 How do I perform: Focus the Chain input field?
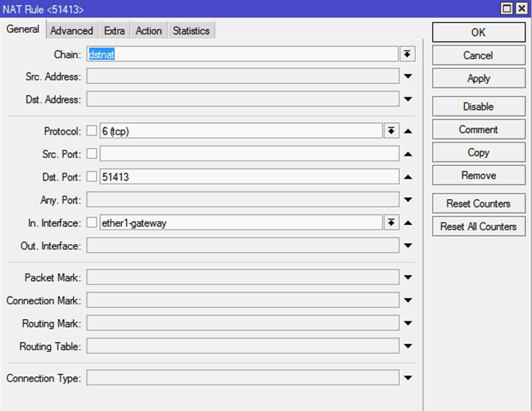242,54
